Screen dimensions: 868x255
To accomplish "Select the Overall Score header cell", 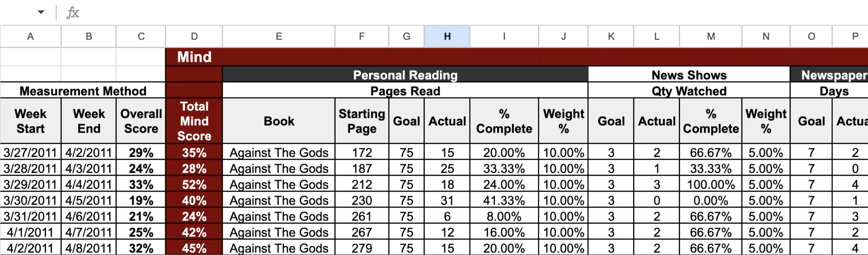I will pos(141,121).
